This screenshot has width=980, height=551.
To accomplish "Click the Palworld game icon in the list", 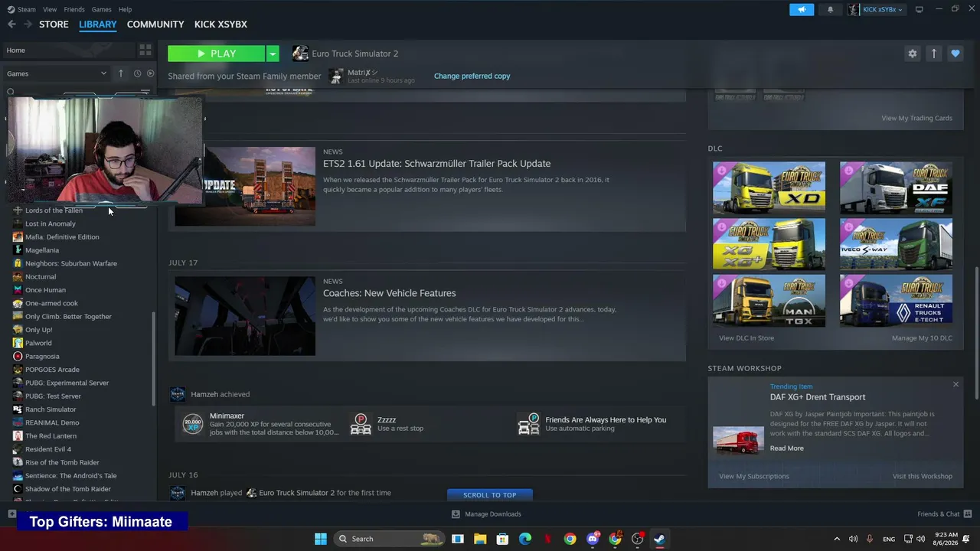I will tap(18, 343).
